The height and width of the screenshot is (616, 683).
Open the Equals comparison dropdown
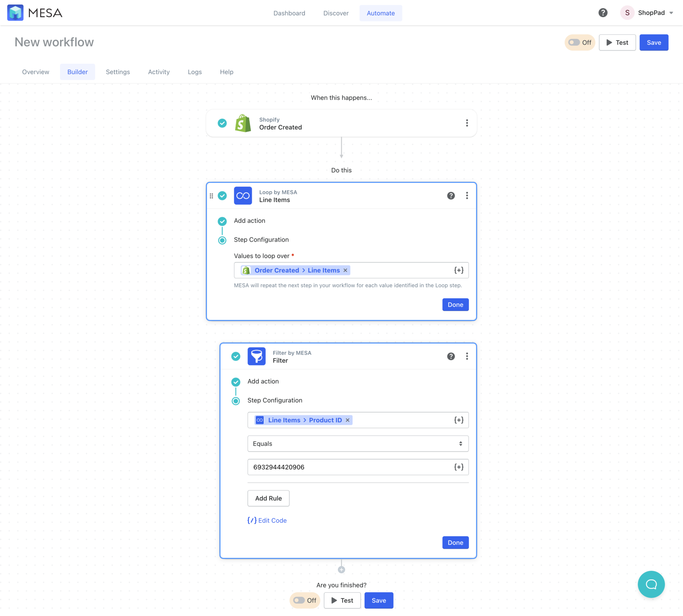358,443
